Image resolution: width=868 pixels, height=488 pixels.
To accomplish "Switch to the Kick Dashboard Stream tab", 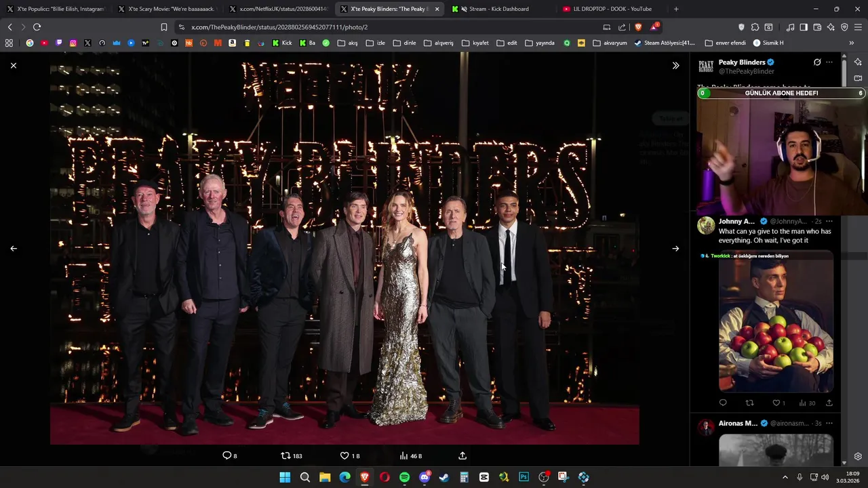I will point(500,9).
